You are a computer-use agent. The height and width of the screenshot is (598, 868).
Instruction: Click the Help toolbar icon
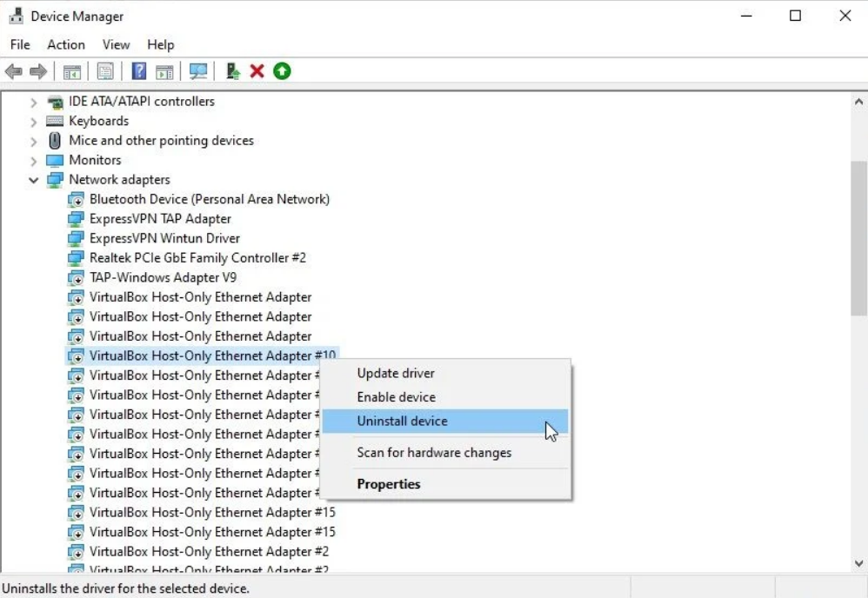pos(138,70)
